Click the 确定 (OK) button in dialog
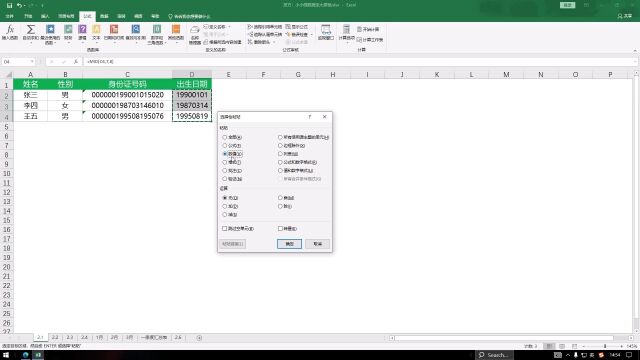 click(289, 244)
